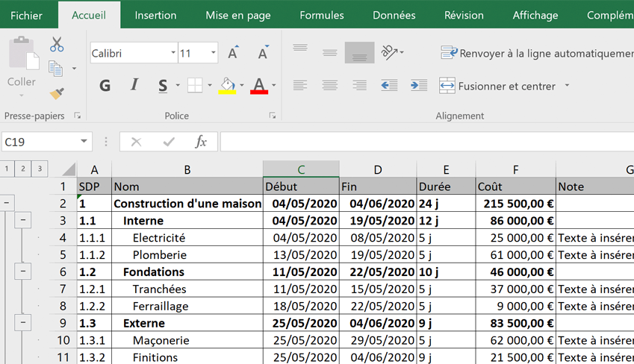This screenshot has height=364, width=634.
Task: Open the underline style dropdown arrow
Action: [178, 85]
